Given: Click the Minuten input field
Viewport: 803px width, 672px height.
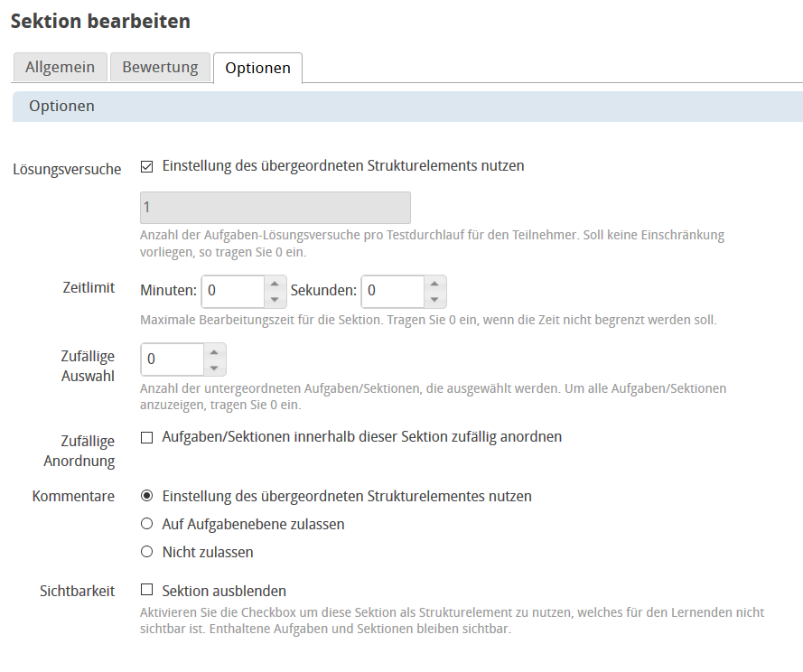Looking at the screenshot, I should point(233,292).
